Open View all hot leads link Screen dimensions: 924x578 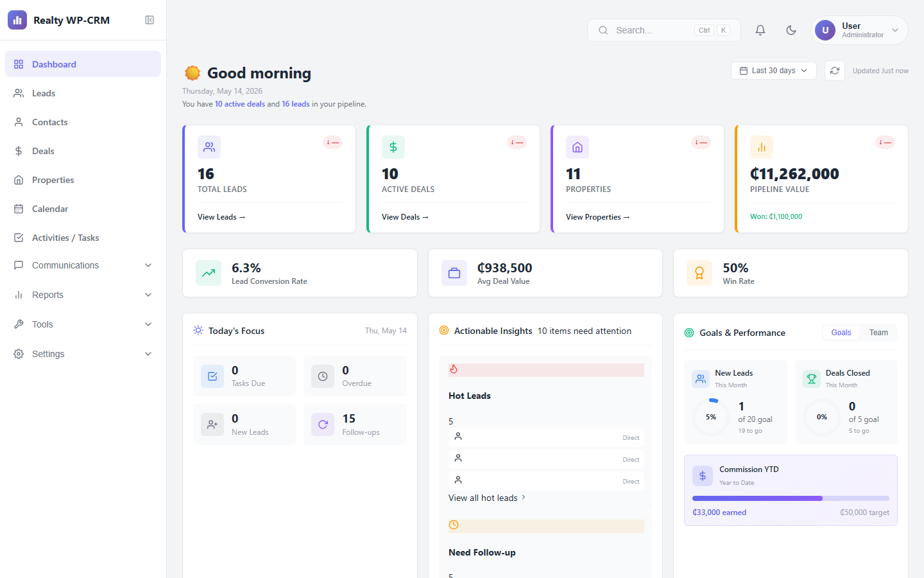tap(487, 498)
